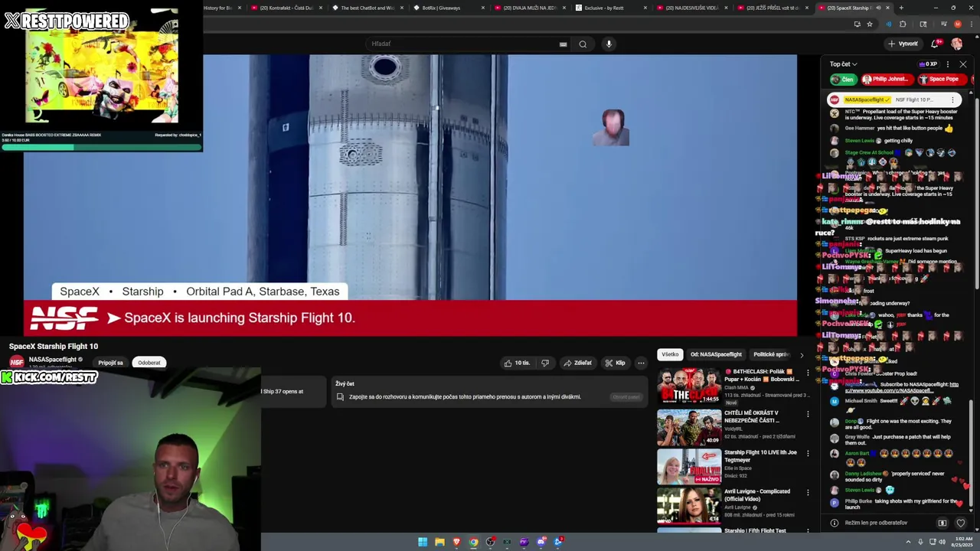
Task: Open Google Chrome from taskbar
Action: pos(474,542)
